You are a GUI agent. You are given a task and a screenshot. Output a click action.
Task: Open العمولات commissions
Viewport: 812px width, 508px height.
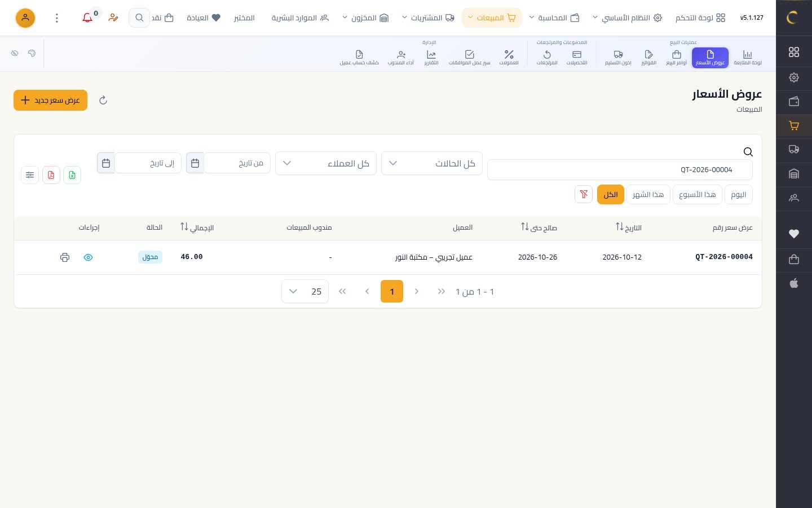pyautogui.click(x=509, y=58)
